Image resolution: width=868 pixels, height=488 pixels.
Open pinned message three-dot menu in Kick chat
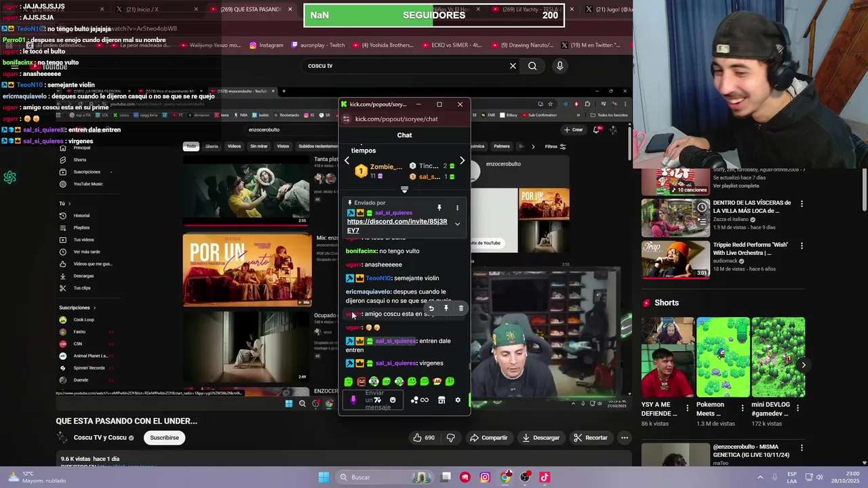pos(457,208)
